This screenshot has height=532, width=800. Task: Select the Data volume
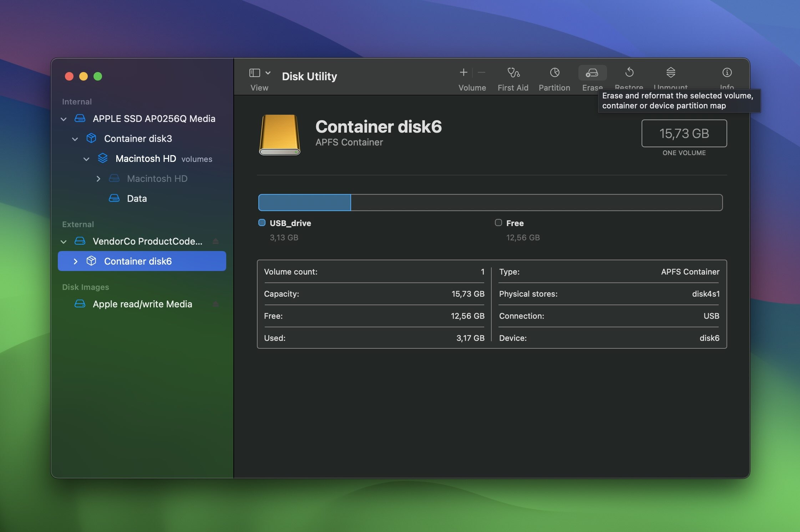142,199
